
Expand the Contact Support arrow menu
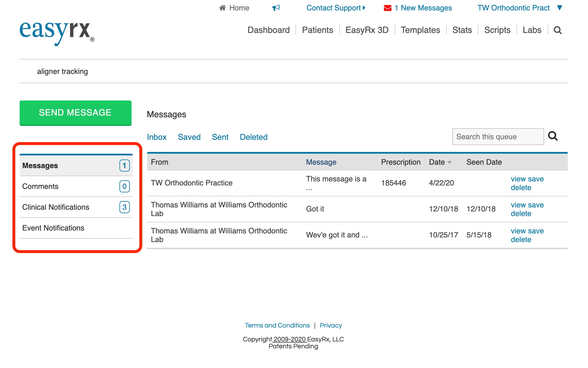pos(364,8)
